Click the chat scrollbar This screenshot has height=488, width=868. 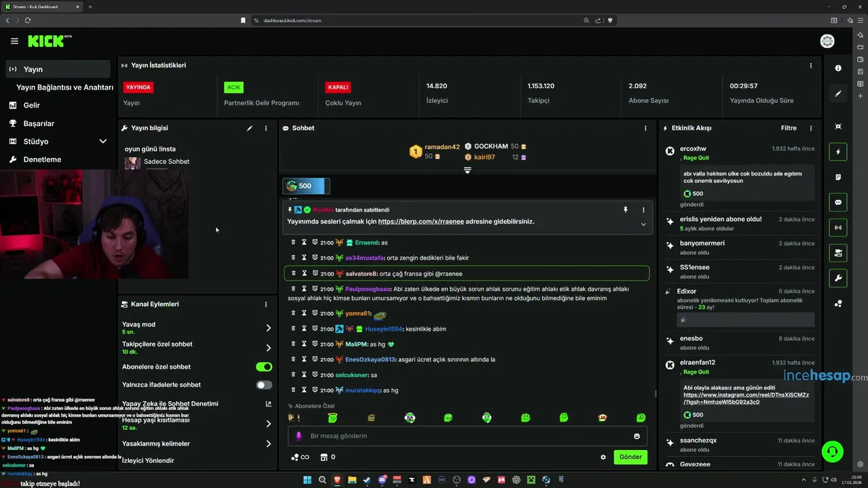click(x=655, y=393)
